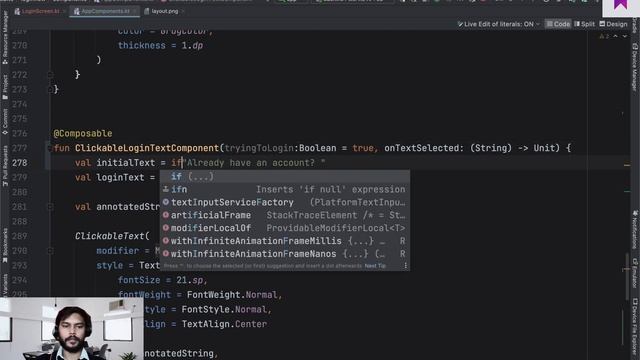Click FontWeight.Normal text
This screenshot has height=360, width=640.
232,295
